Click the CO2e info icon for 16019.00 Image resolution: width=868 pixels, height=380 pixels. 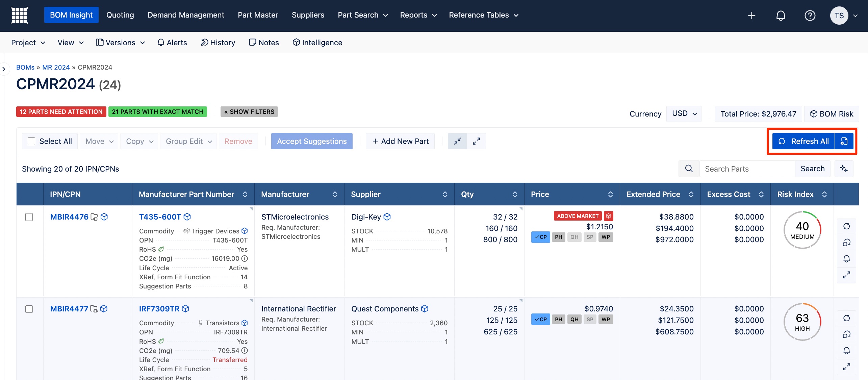click(245, 258)
